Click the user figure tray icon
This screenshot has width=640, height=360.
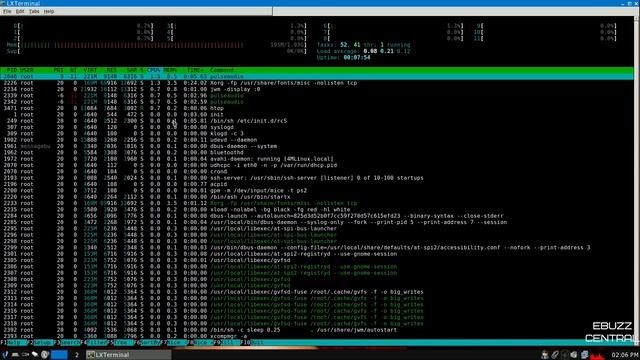point(544,355)
